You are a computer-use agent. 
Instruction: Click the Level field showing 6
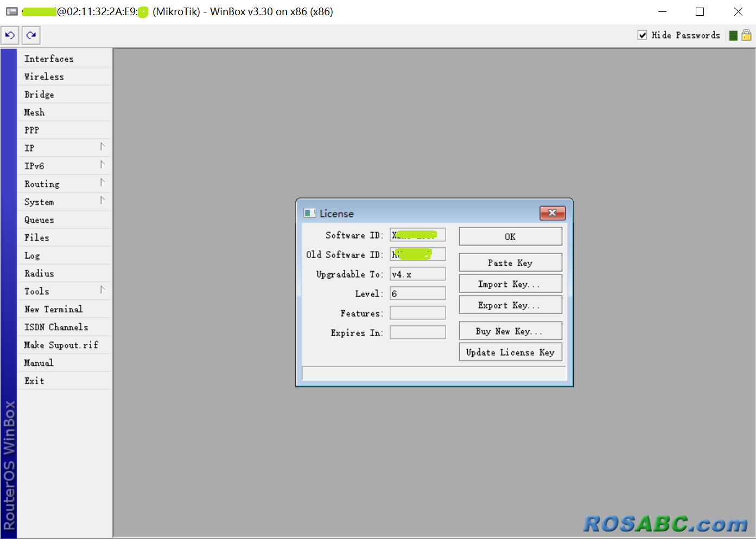coord(418,293)
